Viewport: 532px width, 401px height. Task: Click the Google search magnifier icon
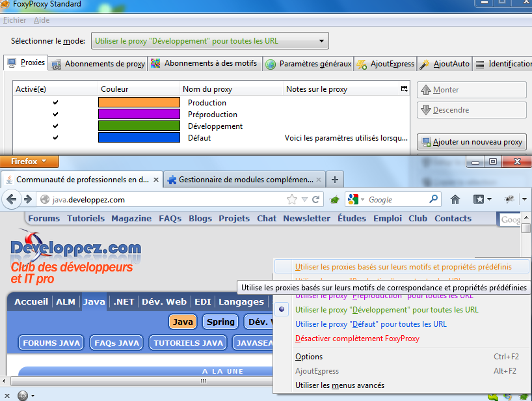tap(433, 199)
